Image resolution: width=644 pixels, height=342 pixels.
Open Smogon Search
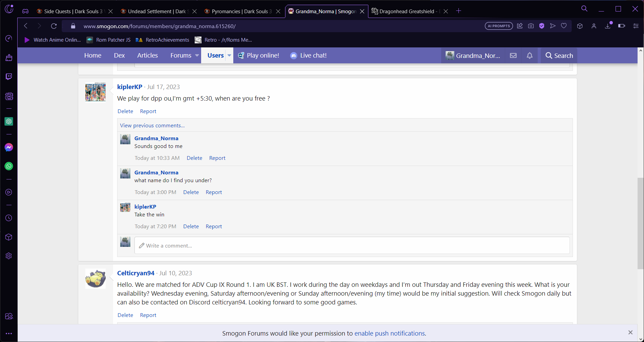coord(559,56)
